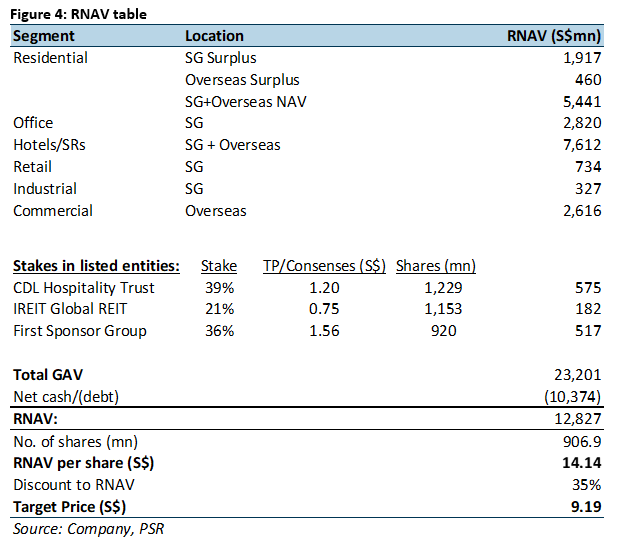640x551 pixels.
Task: Click the underlined 'Stake' header
Action: (219, 266)
